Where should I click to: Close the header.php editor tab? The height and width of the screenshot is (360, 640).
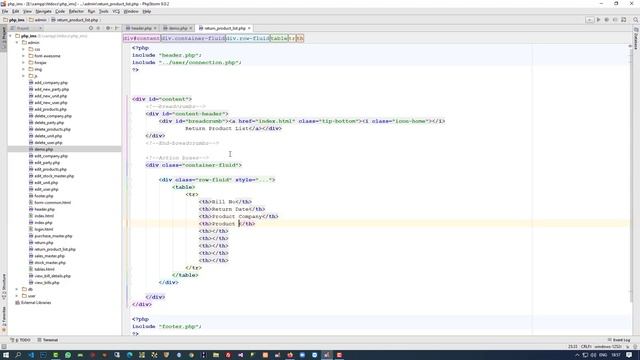coord(155,28)
